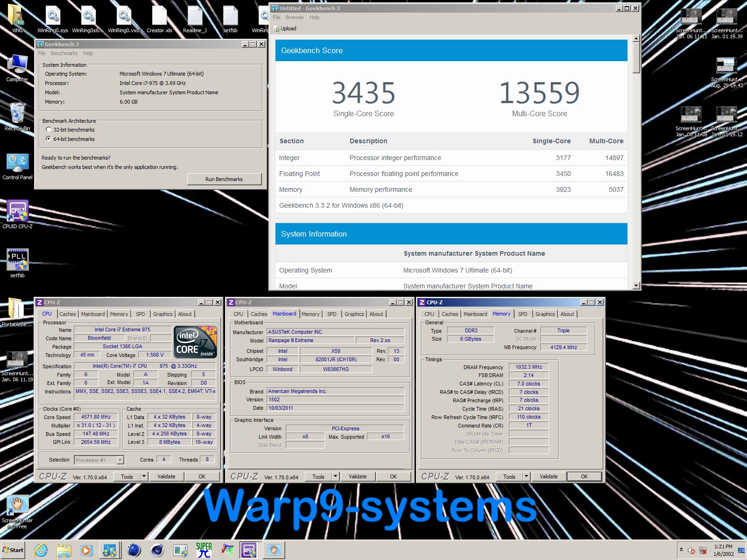
Task: Select the WinRing0.sys file icon
Action: (53, 20)
